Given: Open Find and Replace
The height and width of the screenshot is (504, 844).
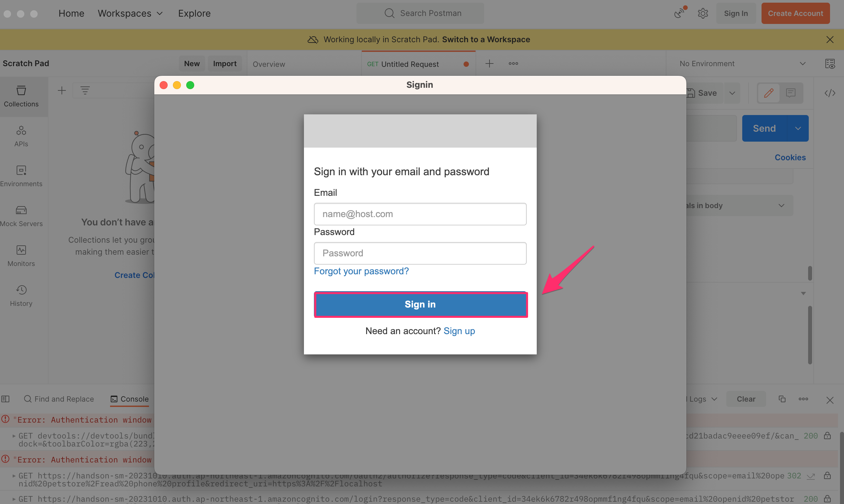Looking at the screenshot, I should (59, 399).
